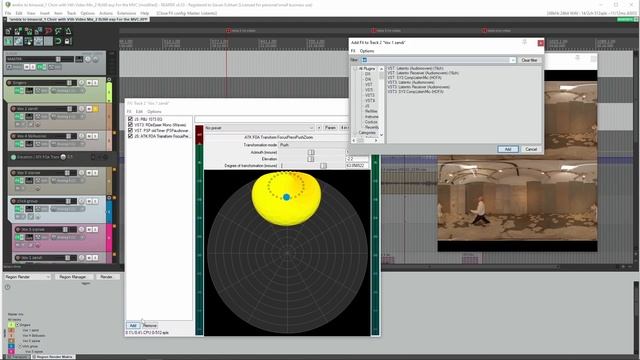The width and height of the screenshot is (640, 360).
Task: Open the Edit menu in FX chain window
Action: (x=139, y=111)
